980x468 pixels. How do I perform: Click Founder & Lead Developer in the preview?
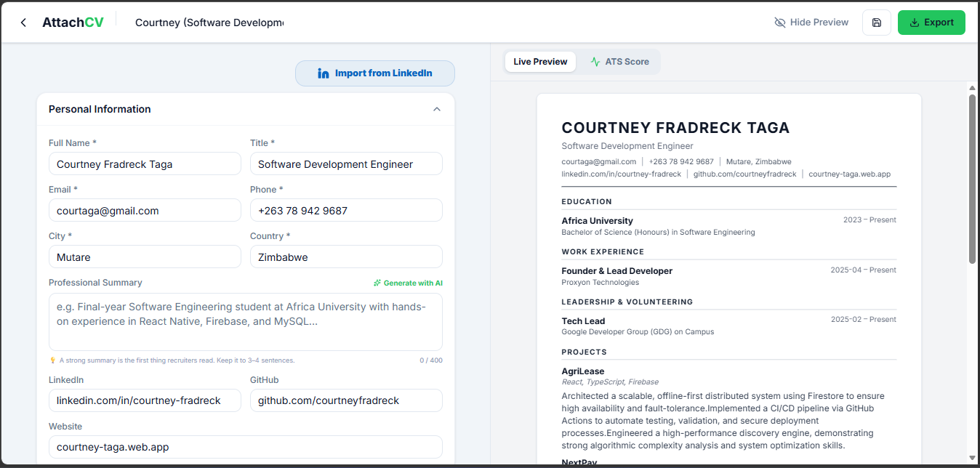point(616,271)
